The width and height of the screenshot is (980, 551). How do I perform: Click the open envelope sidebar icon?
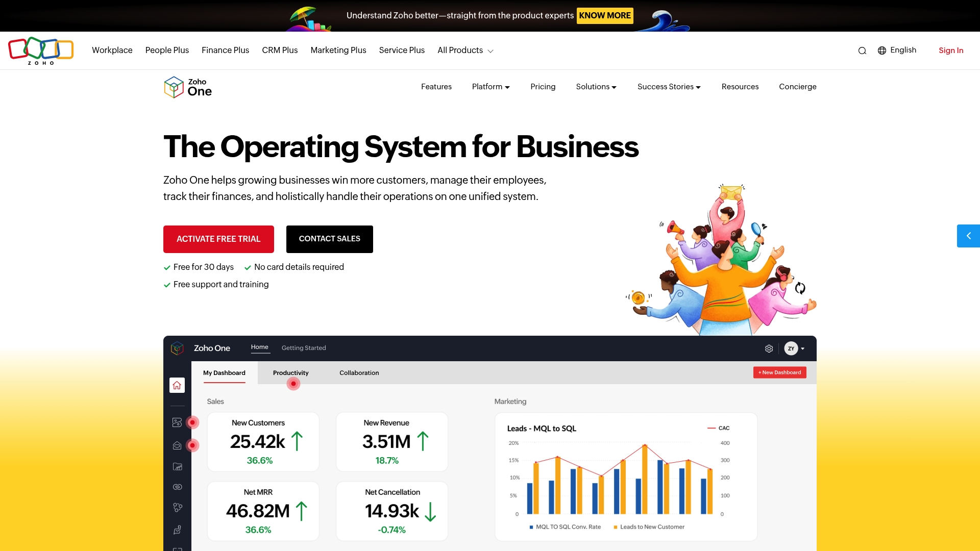pos(177,445)
